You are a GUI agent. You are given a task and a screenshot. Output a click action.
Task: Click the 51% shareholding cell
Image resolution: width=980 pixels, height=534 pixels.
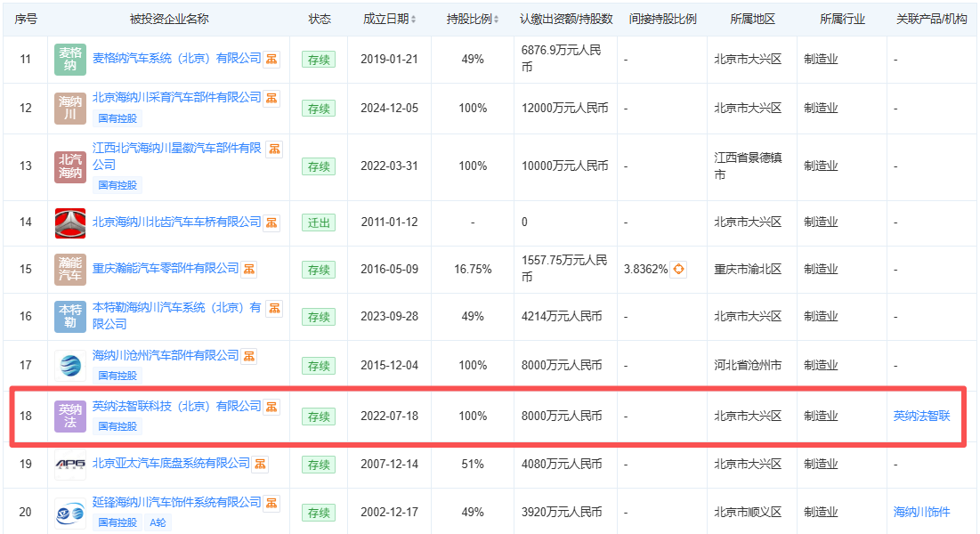[473, 465]
